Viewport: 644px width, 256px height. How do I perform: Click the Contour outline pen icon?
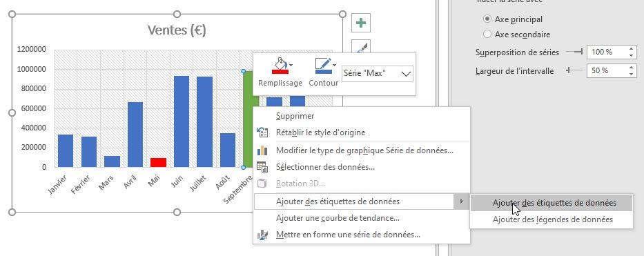323,66
